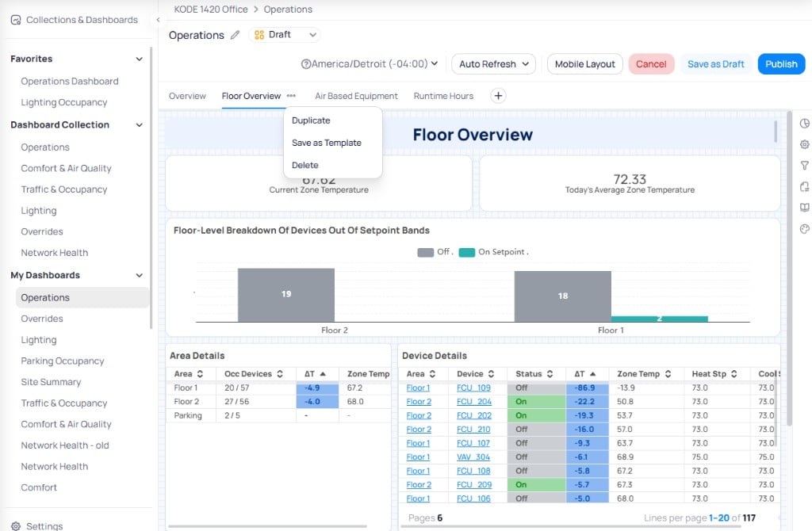Click the Collections & Dashboards icon

coord(16,20)
